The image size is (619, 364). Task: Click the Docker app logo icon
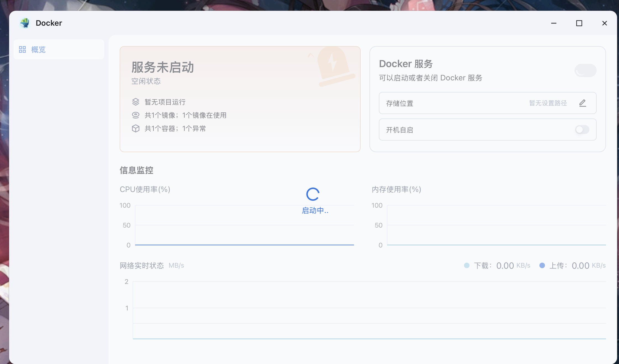tap(25, 23)
